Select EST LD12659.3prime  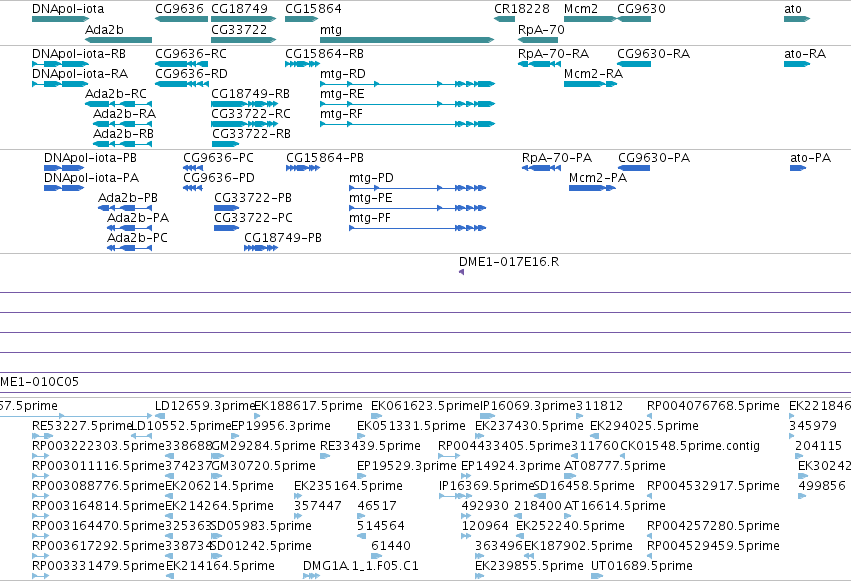[x=160, y=416]
